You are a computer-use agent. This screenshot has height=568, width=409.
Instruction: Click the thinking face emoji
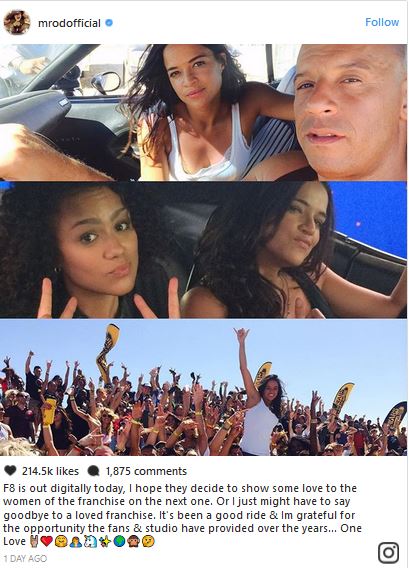(x=149, y=542)
